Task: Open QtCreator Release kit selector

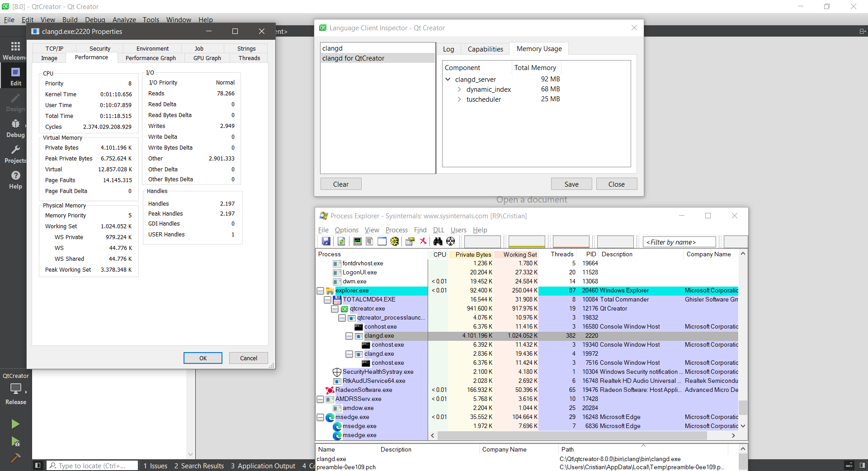Action: coord(15,389)
